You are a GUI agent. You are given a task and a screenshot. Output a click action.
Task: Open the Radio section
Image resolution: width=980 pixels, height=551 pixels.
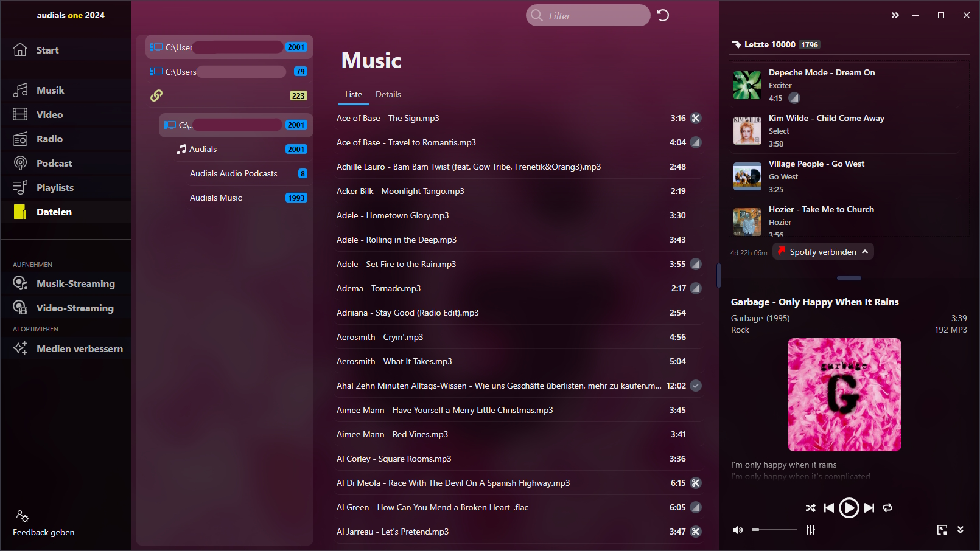(x=66, y=139)
